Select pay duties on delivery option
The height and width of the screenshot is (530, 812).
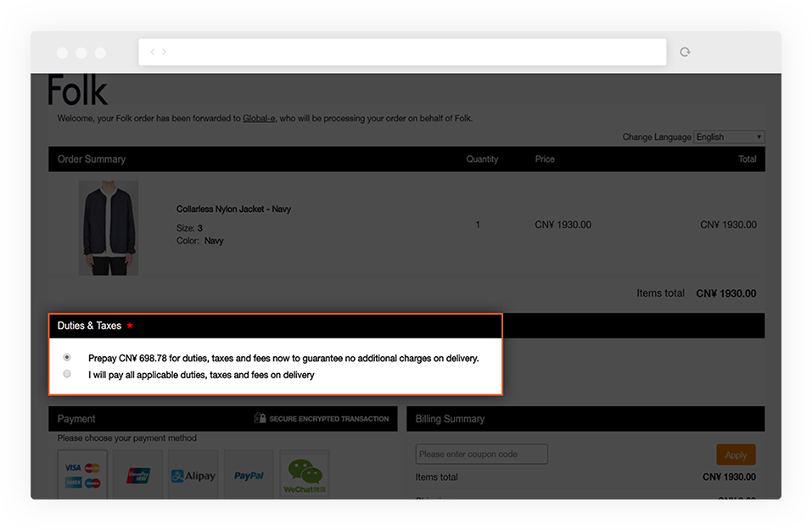coord(67,374)
